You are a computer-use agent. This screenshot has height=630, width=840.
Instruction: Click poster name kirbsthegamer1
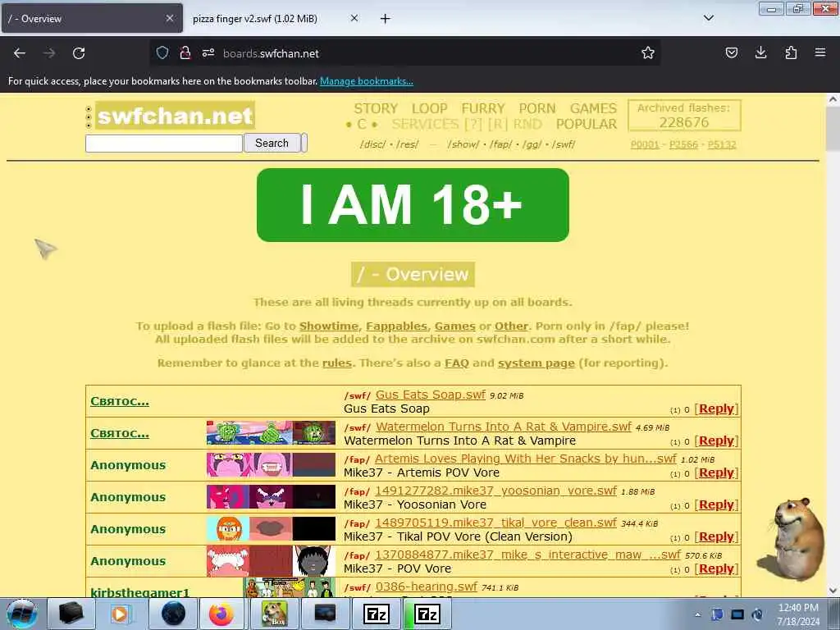(139, 592)
